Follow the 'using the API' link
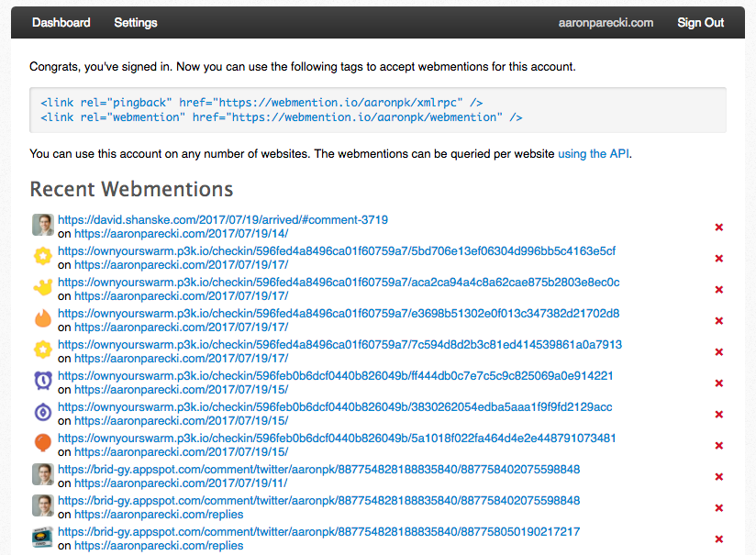 point(593,154)
